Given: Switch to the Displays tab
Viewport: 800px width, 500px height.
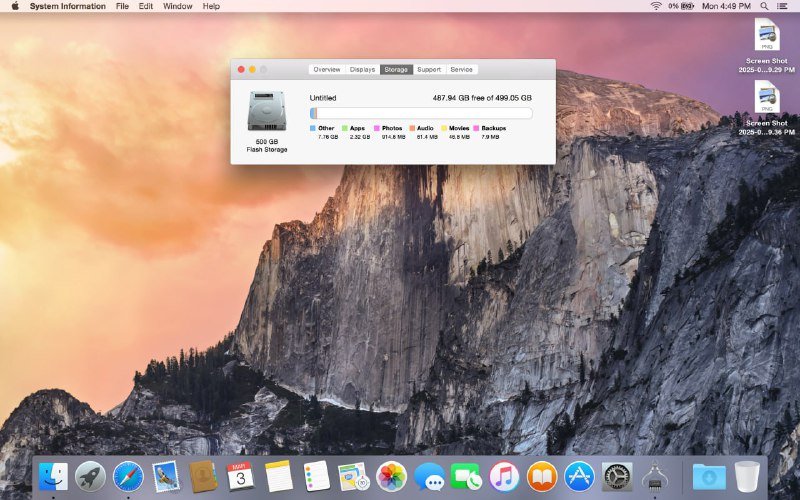Looking at the screenshot, I should pyautogui.click(x=363, y=69).
